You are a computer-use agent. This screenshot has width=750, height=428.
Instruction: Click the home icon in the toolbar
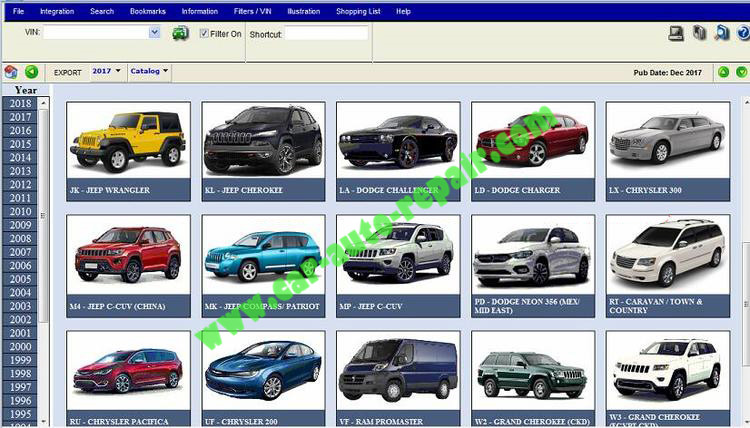[x=11, y=72]
